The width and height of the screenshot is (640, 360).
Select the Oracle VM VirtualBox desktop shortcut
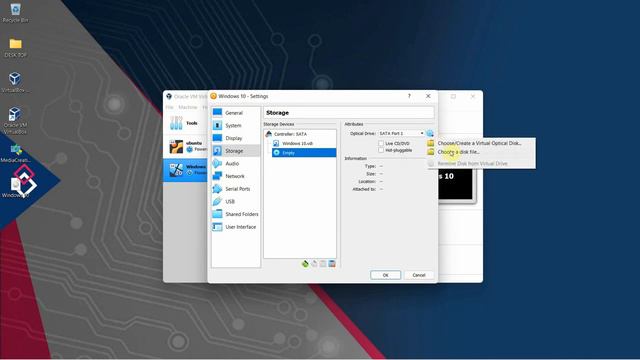click(16, 120)
